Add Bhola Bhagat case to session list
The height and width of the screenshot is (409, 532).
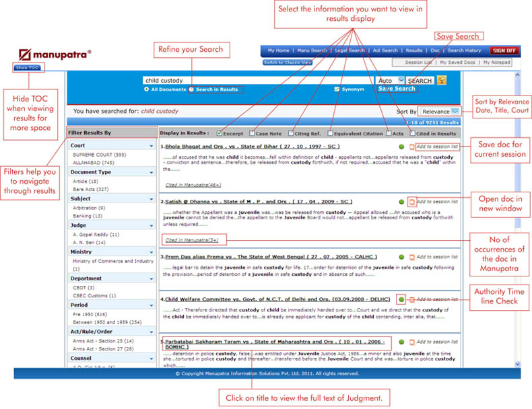pos(437,147)
